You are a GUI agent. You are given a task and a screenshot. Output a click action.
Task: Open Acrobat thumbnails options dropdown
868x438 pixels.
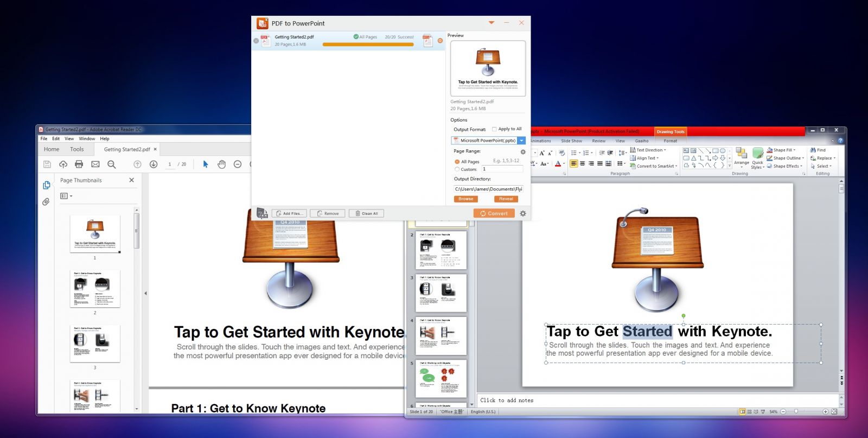pos(66,196)
